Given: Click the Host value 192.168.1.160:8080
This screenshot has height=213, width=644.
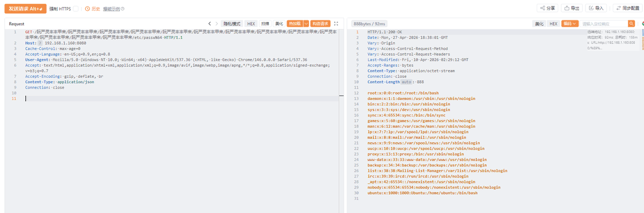Looking at the screenshot, I should pos(65,43).
